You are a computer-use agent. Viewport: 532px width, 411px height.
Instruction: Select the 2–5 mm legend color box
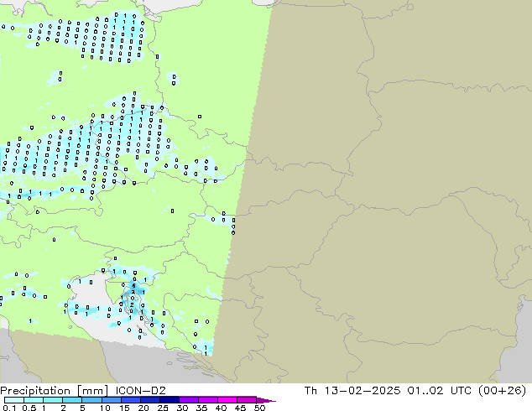72,400
